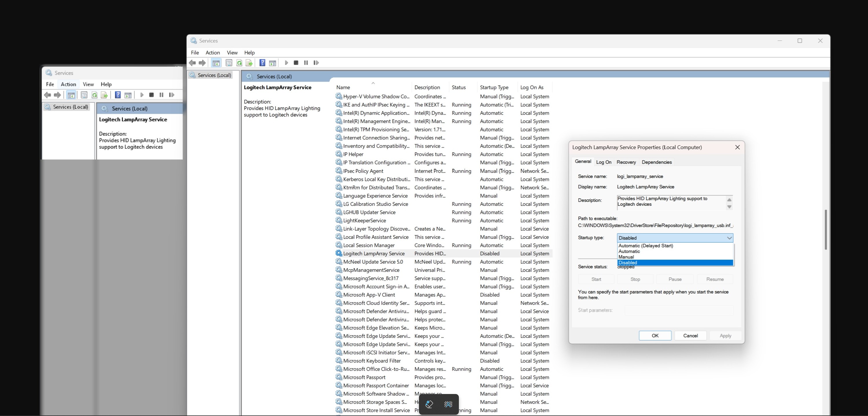Viewport: 868px width, 416px height.
Task: Click Pause Service icon in main toolbar
Action: [x=306, y=63]
